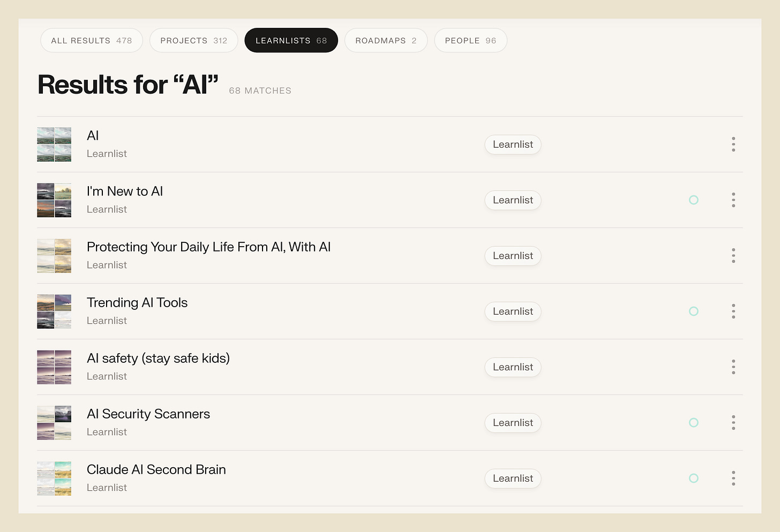This screenshot has width=780, height=532.
Task: Click the Learnlist tag on Trending AI Tools
Action: [513, 311]
